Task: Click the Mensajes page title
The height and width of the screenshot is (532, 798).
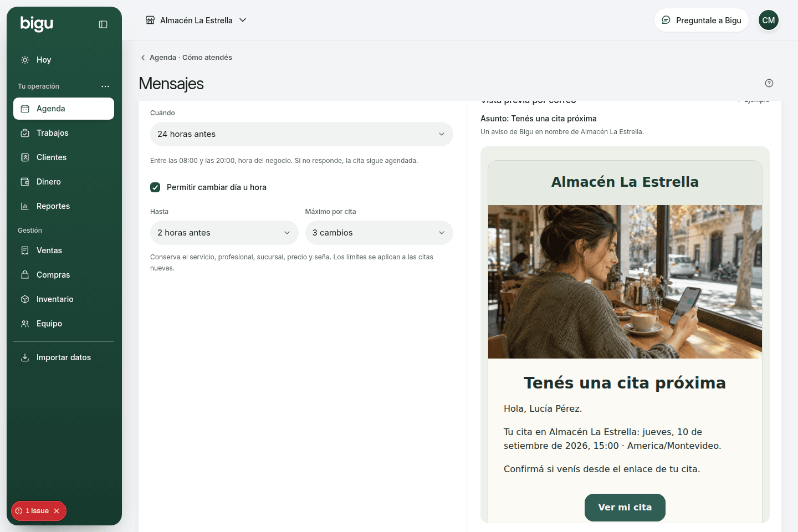Action: [x=171, y=84]
